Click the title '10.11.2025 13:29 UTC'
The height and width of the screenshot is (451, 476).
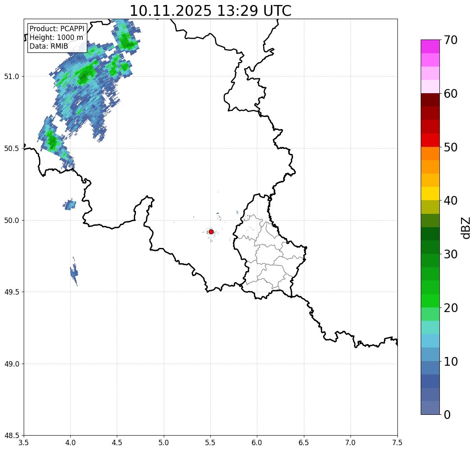pos(210,10)
